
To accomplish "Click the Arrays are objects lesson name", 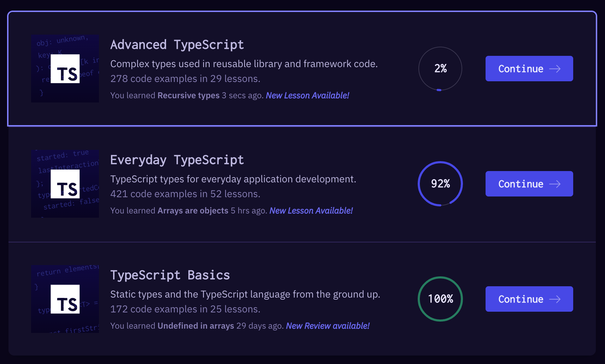I will [193, 211].
